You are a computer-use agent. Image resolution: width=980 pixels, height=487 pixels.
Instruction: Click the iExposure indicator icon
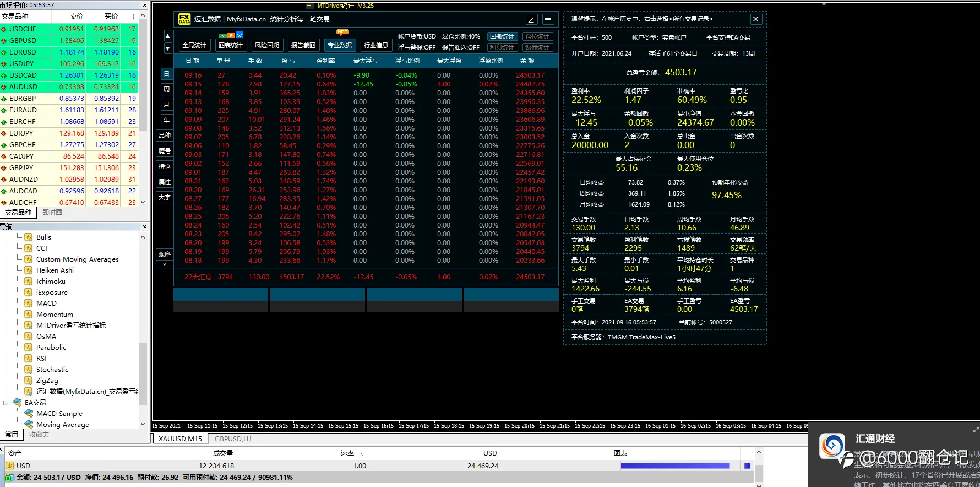(x=29, y=293)
